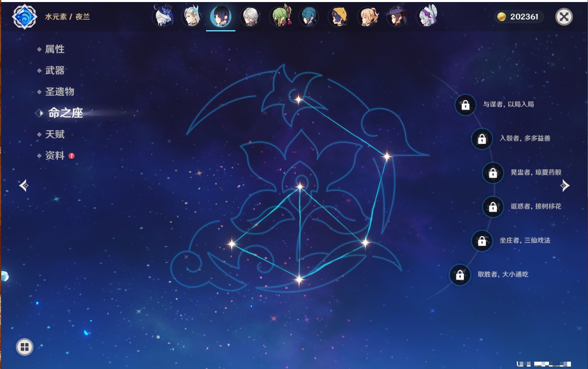Select the teal-haired boy character avatar

309,17
